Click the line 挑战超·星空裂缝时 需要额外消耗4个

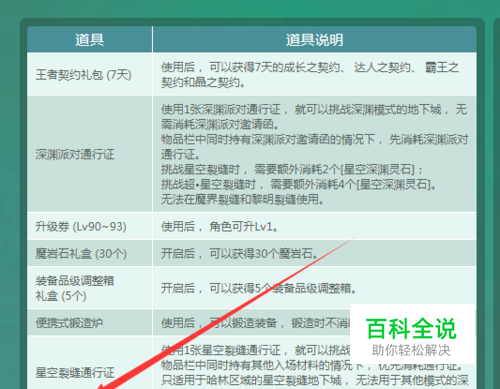pos(298,184)
